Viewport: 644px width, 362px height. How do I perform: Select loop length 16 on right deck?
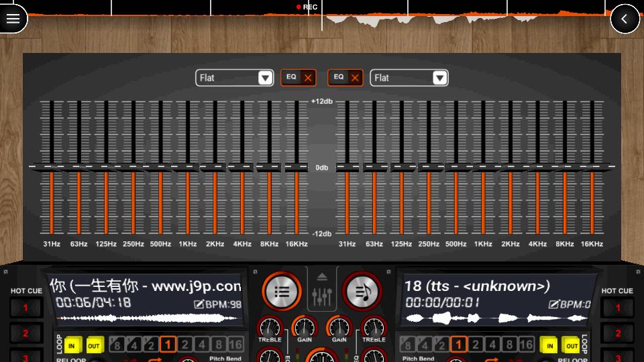click(x=526, y=345)
